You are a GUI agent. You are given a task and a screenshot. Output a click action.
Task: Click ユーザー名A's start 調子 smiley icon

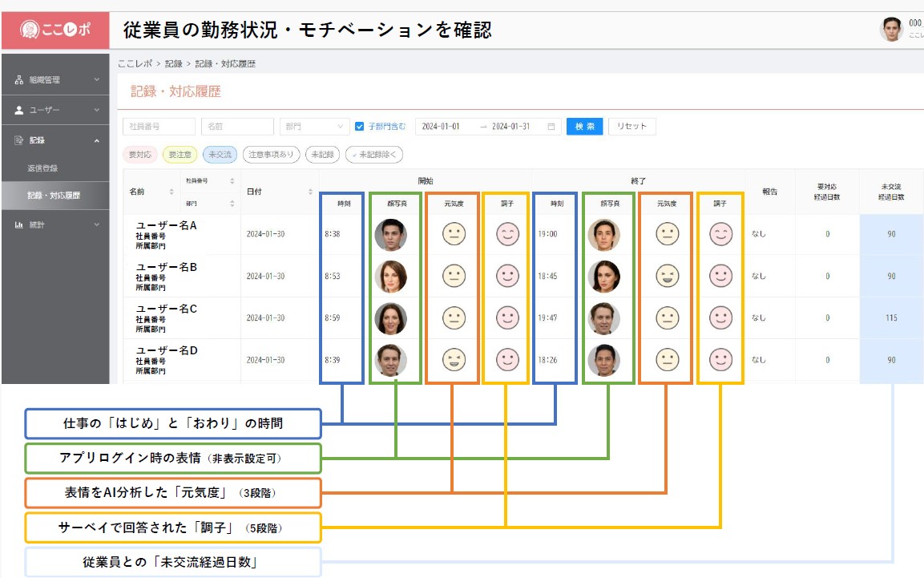[507, 234]
